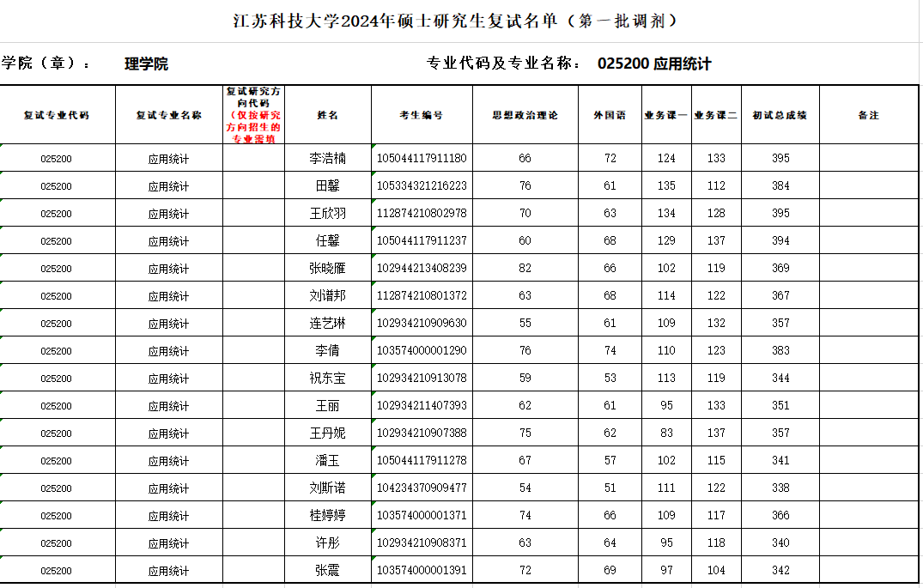Select exam number 105044117911237
The image size is (923, 588).
coord(422,240)
